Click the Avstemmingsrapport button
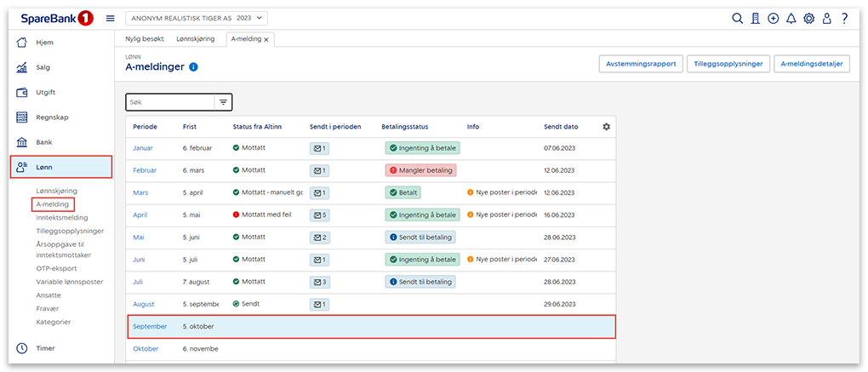The image size is (868, 372). coord(639,64)
